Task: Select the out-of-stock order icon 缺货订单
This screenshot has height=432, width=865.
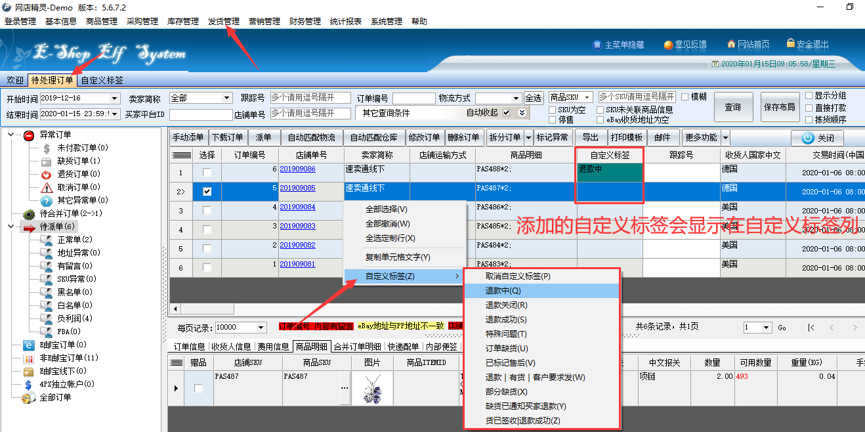Action: [x=46, y=162]
